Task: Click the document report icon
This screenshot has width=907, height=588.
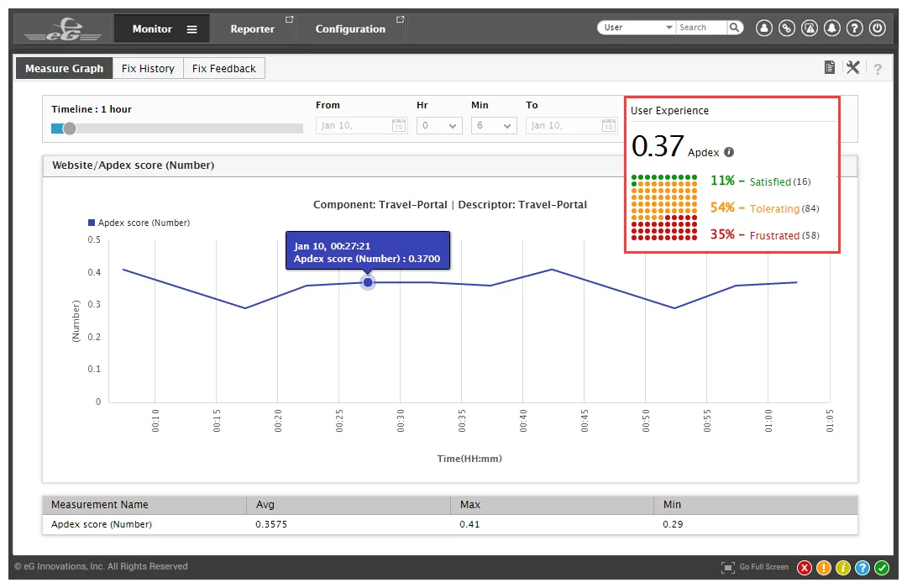Action: pyautogui.click(x=830, y=68)
